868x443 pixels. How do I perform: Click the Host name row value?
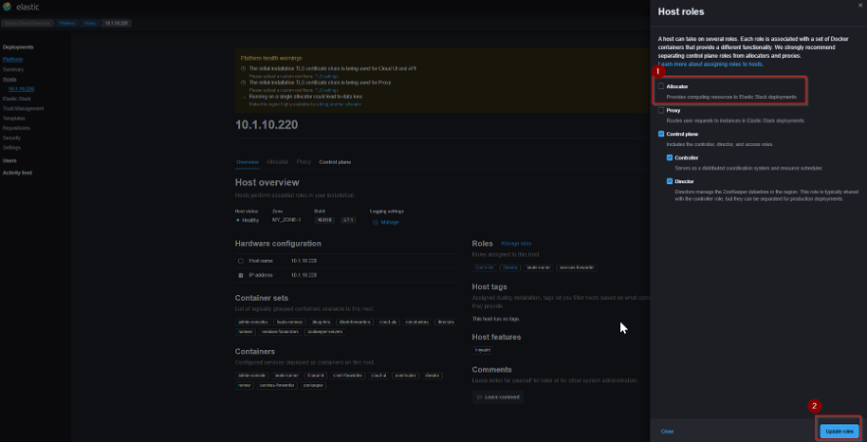tap(304, 261)
